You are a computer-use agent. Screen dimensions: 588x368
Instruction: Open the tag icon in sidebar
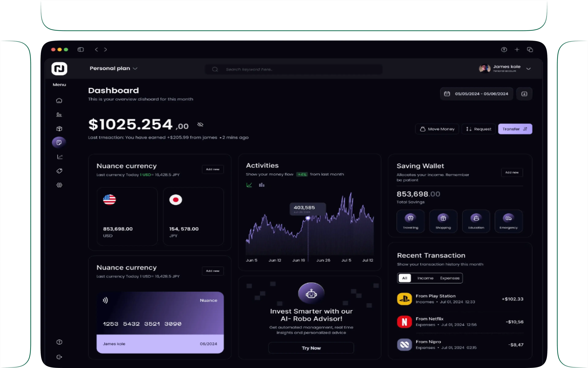[59, 171]
